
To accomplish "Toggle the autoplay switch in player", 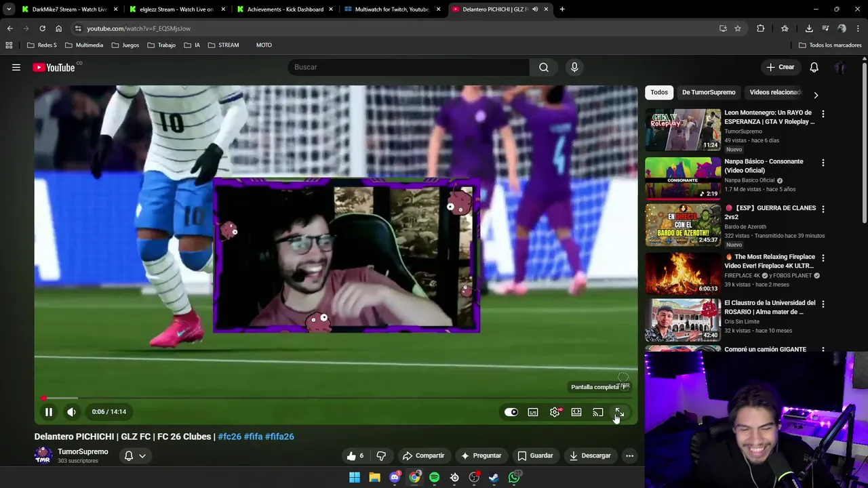I will pyautogui.click(x=511, y=412).
